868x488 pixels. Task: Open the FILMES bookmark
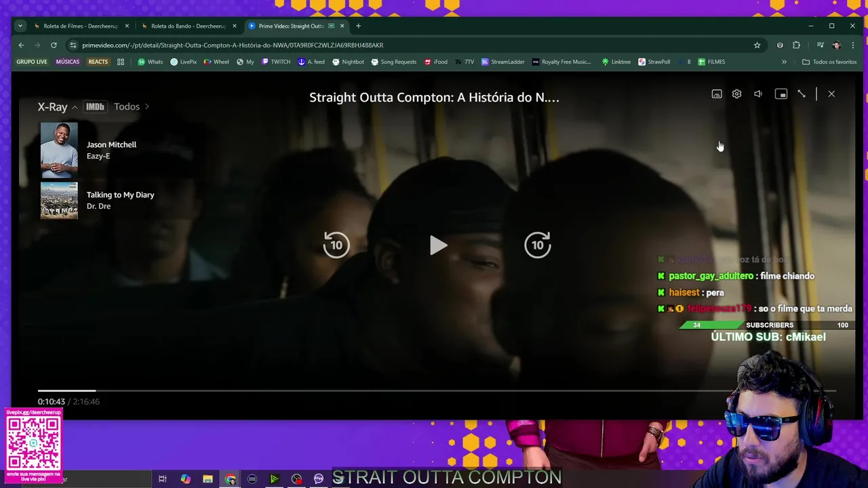[712, 62]
